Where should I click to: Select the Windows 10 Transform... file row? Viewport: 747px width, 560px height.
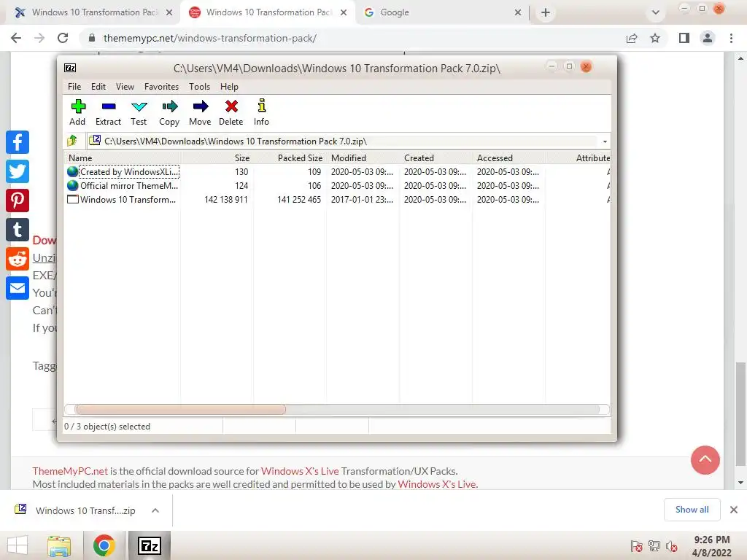click(x=337, y=200)
